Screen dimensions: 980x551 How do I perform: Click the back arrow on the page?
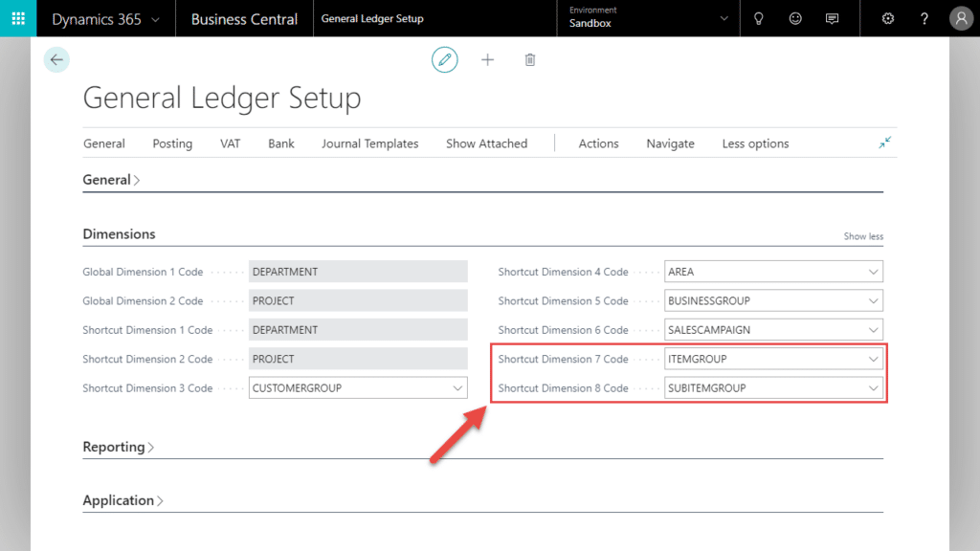pyautogui.click(x=56, y=59)
